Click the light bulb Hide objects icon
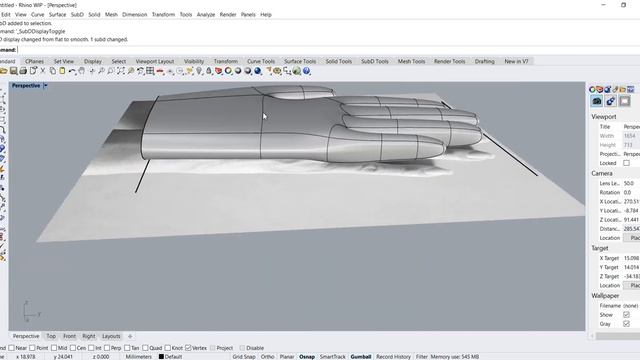640x360 pixels. tap(199, 71)
